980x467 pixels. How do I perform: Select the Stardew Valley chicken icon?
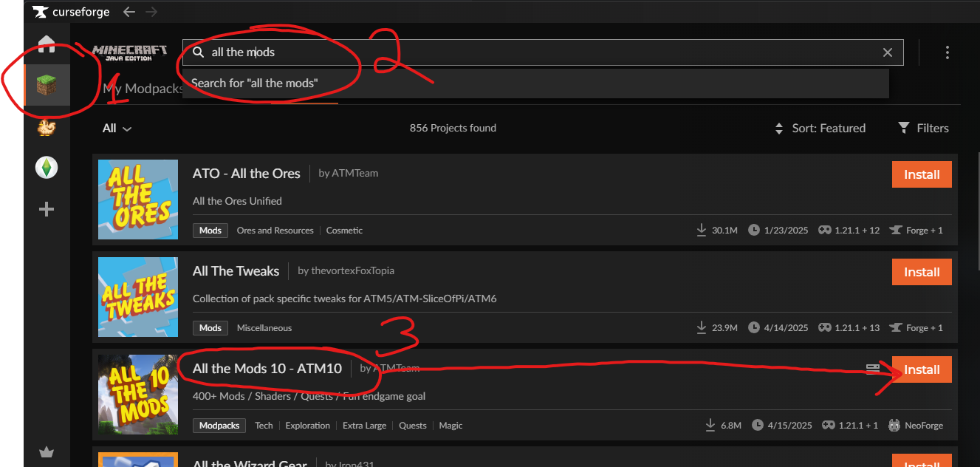(47, 129)
